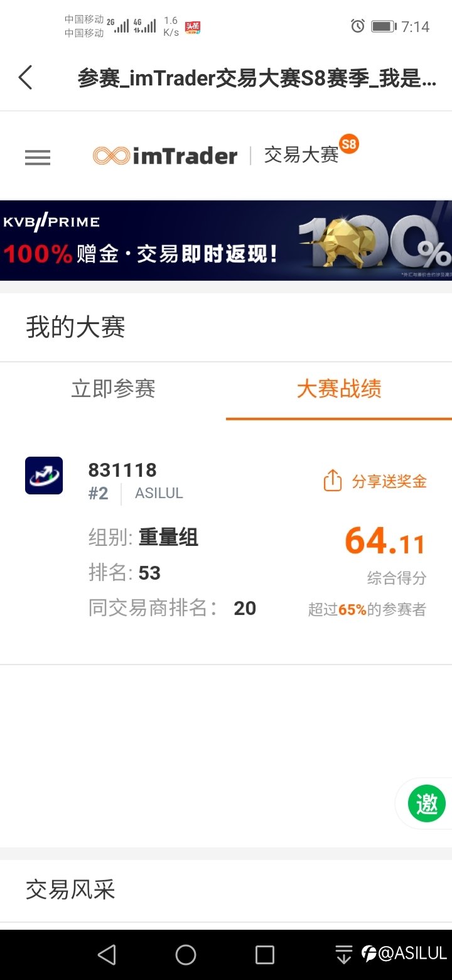The height and width of the screenshot is (980, 452).
Task: Tap the S8 season badge
Action: tap(349, 144)
